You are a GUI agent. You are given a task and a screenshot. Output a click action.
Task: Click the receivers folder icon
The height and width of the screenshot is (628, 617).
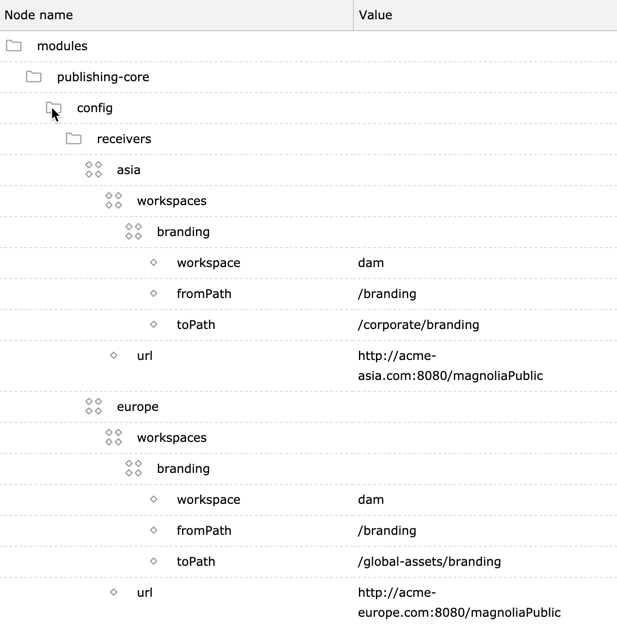(74, 139)
